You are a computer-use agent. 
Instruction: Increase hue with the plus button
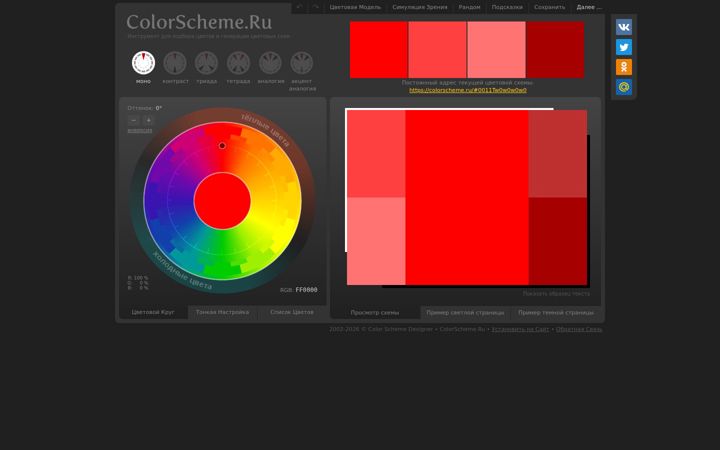click(148, 120)
